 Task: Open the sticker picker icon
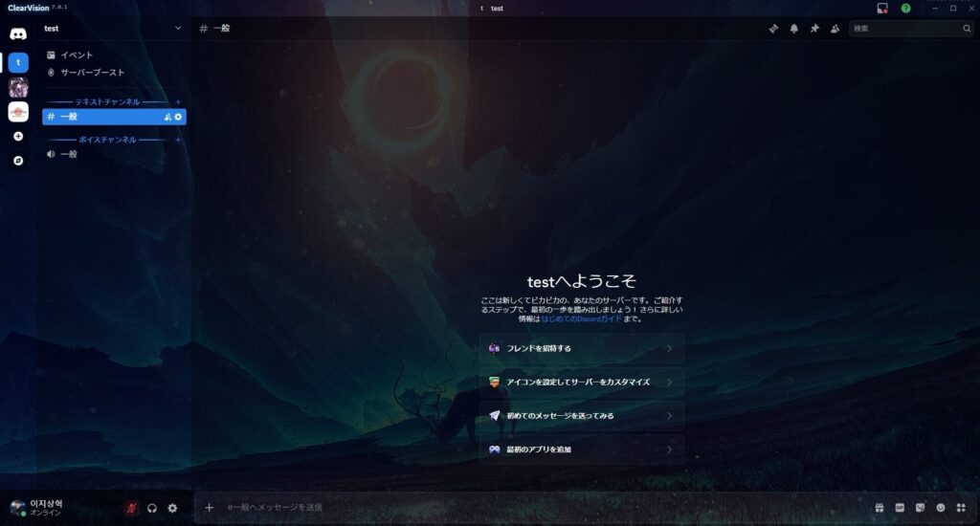click(x=920, y=507)
